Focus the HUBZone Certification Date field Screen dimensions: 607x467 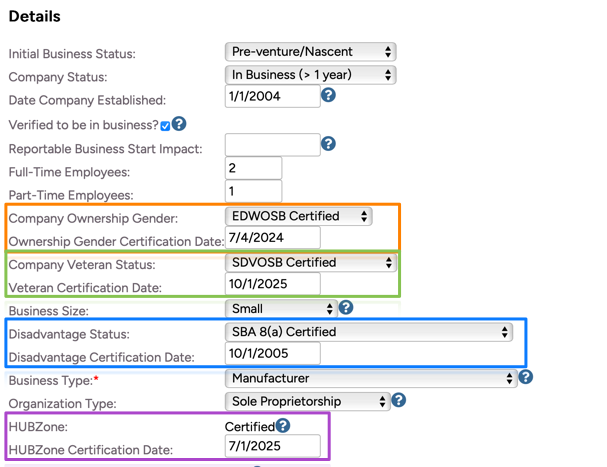(x=272, y=446)
